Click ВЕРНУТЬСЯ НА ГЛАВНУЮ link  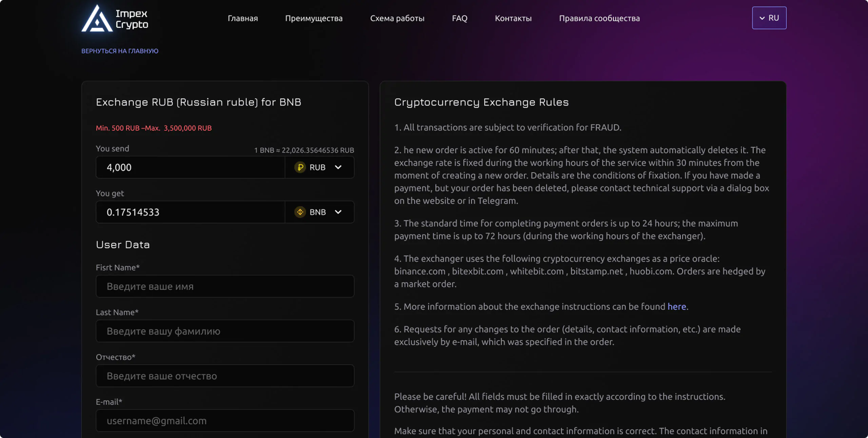120,51
